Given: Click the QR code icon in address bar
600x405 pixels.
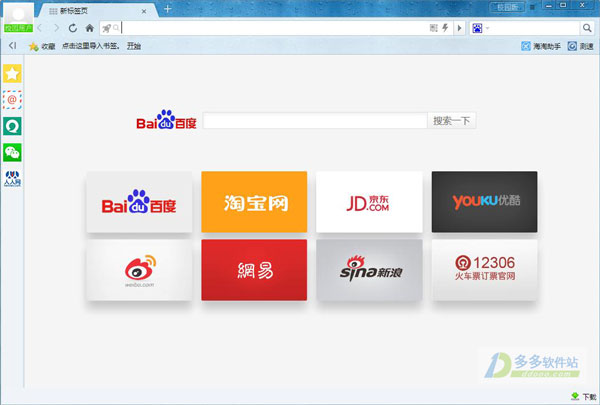Looking at the screenshot, I should coord(434,28).
